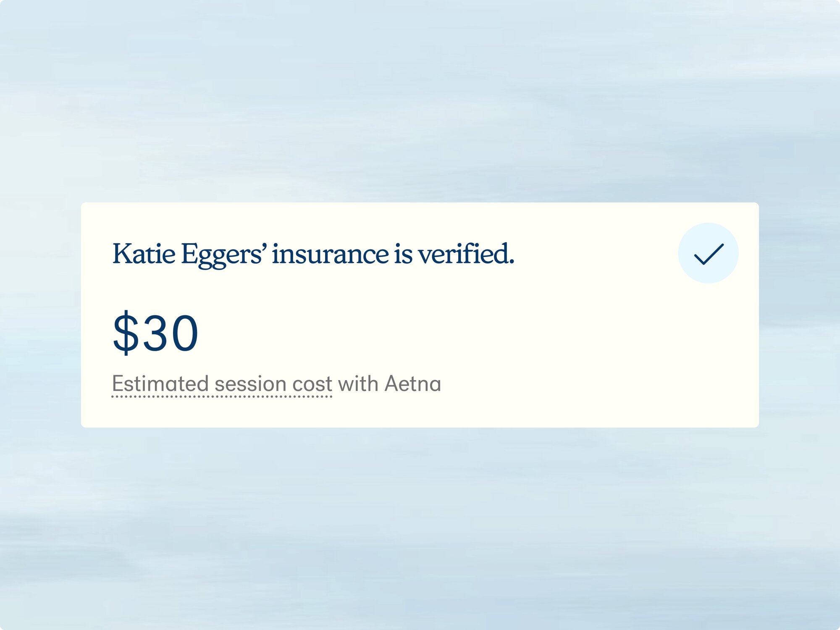The image size is (840, 630).
Task: Click the dollar sign in the price
Action: [x=126, y=333]
